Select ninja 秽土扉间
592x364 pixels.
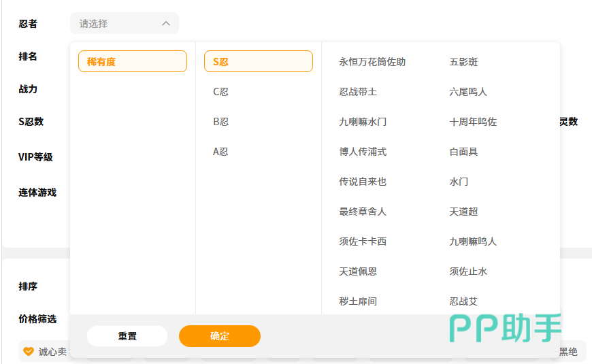pyautogui.click(x=358, y=301)
